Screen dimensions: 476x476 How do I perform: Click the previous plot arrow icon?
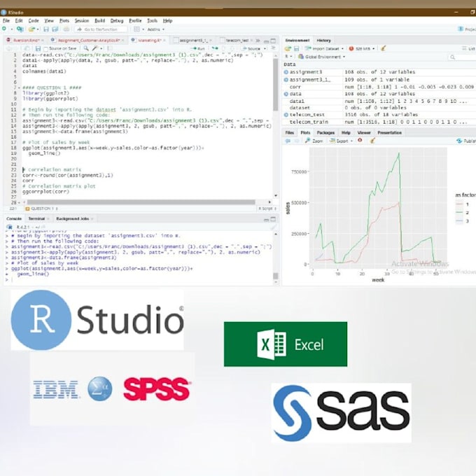pyautogui.click(x=288, y=141)
